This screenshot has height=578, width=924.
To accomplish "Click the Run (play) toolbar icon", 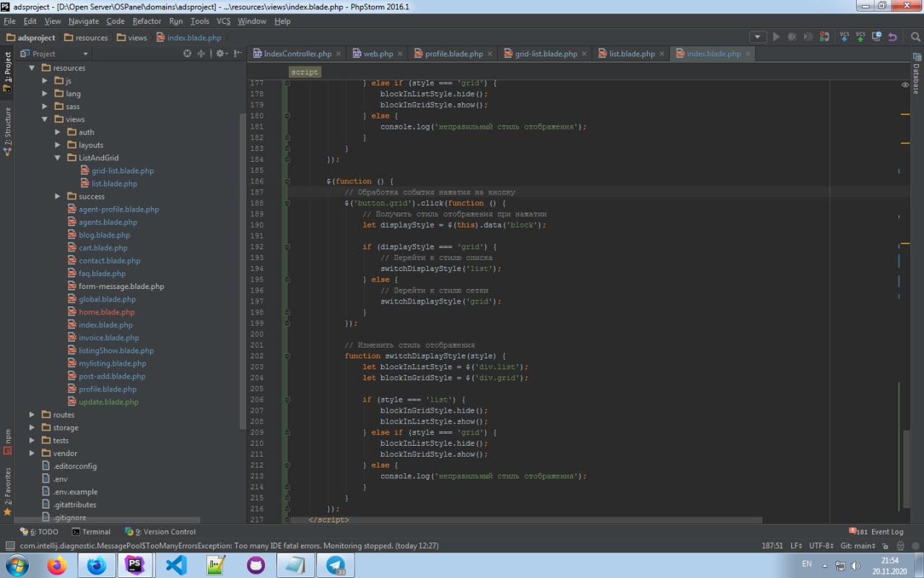I will [776, 37].
